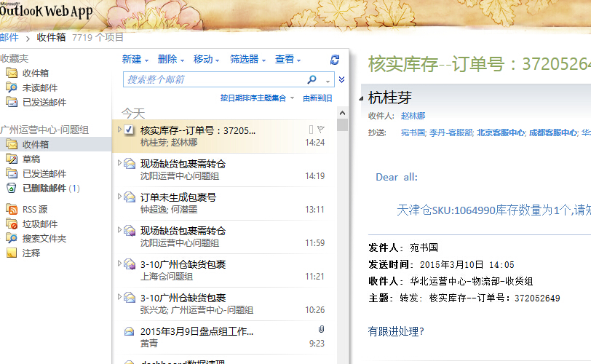Collapse the 杭桂芽 message header triangle
Screen dimensions: 591x364
tap(361, 99)
